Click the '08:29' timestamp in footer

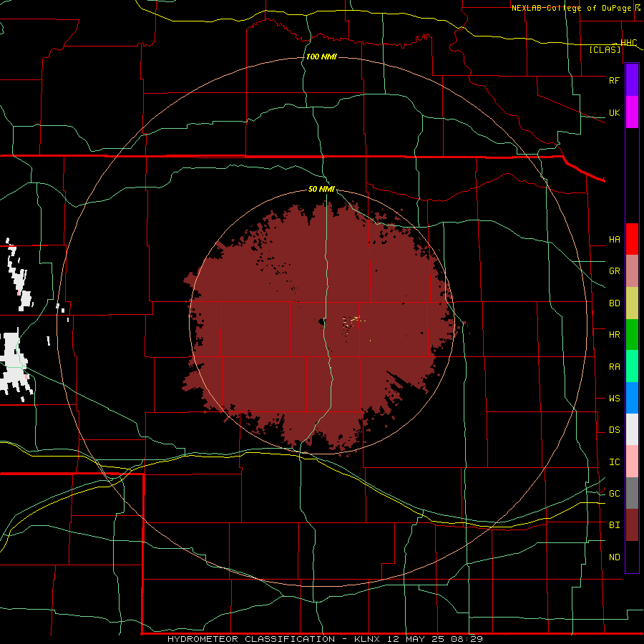[x=467, y=639]
